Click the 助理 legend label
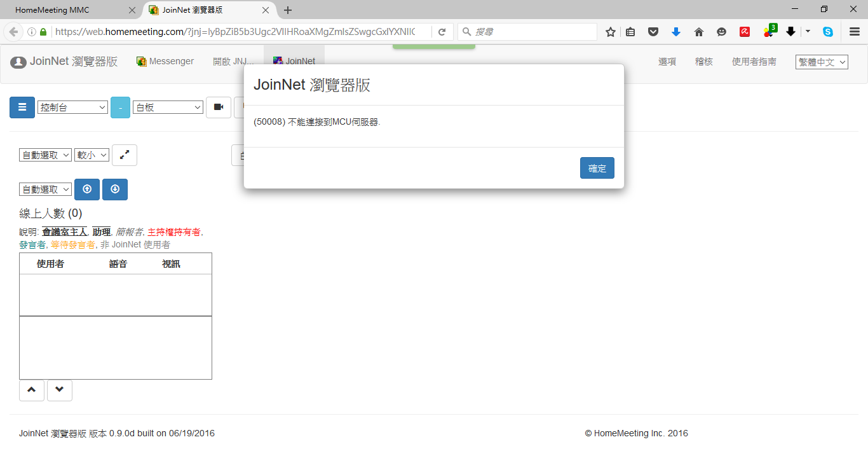 102,232
